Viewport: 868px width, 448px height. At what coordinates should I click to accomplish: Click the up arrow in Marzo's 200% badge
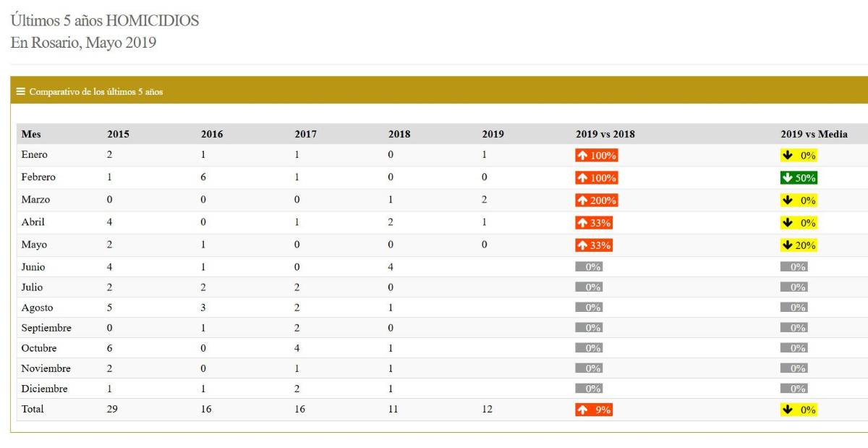pos(582,200)
